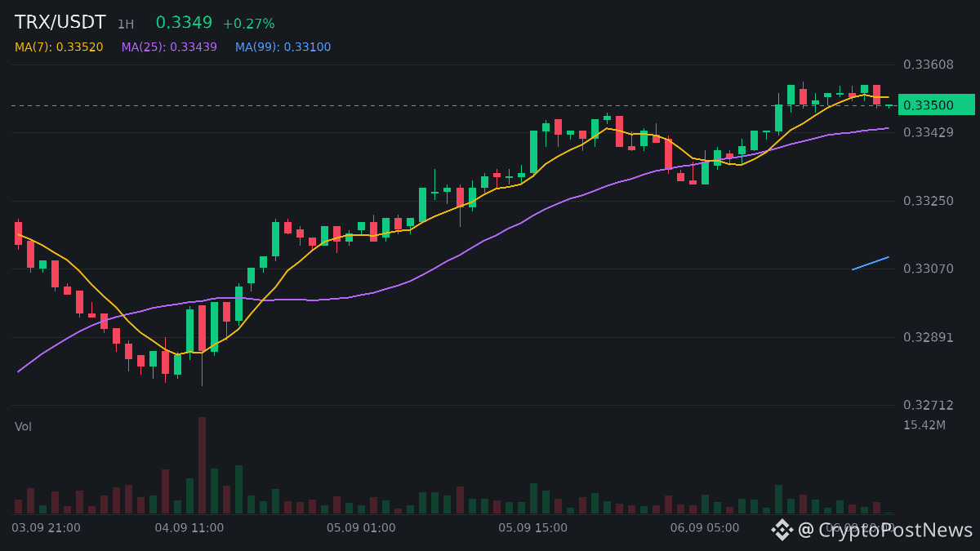
Task: Click the MA(25) indicator label
Action: tap(169, 47)
